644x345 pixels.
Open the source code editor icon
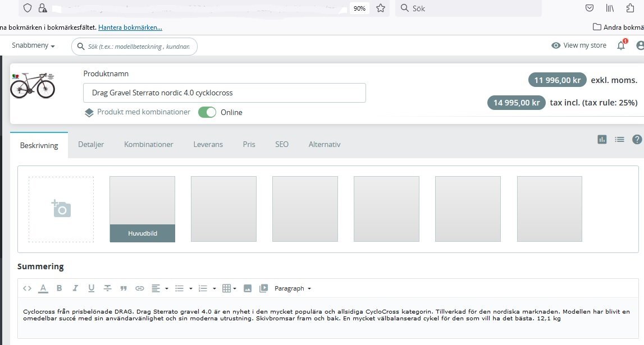click(27, 288)
